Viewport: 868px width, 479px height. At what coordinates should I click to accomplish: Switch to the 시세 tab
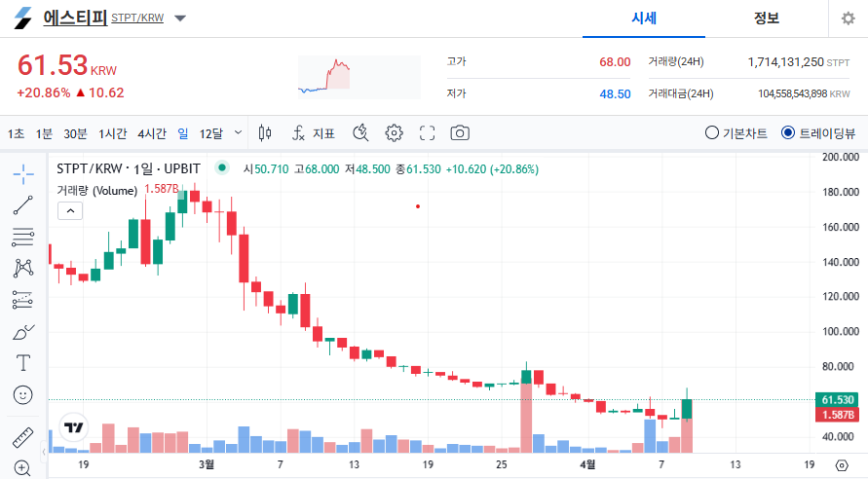click(x=644, y=18)
